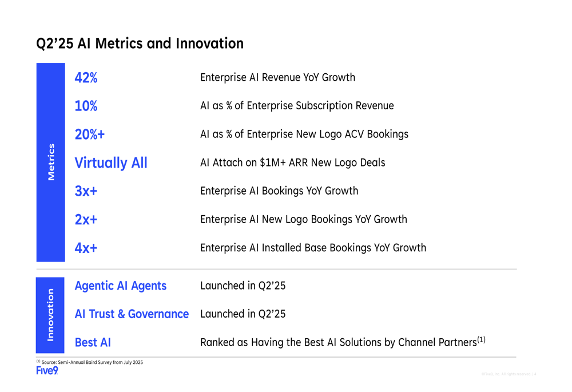
Task: Click "Enterprise AI Installed Base Bookings YoY Growth" text
Action: 313,248
